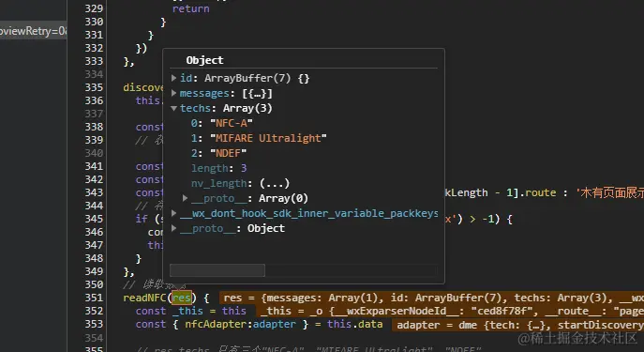Click the this.data expression on line 353
Screen dimensions: 644x352
click(x=355, y=324)
